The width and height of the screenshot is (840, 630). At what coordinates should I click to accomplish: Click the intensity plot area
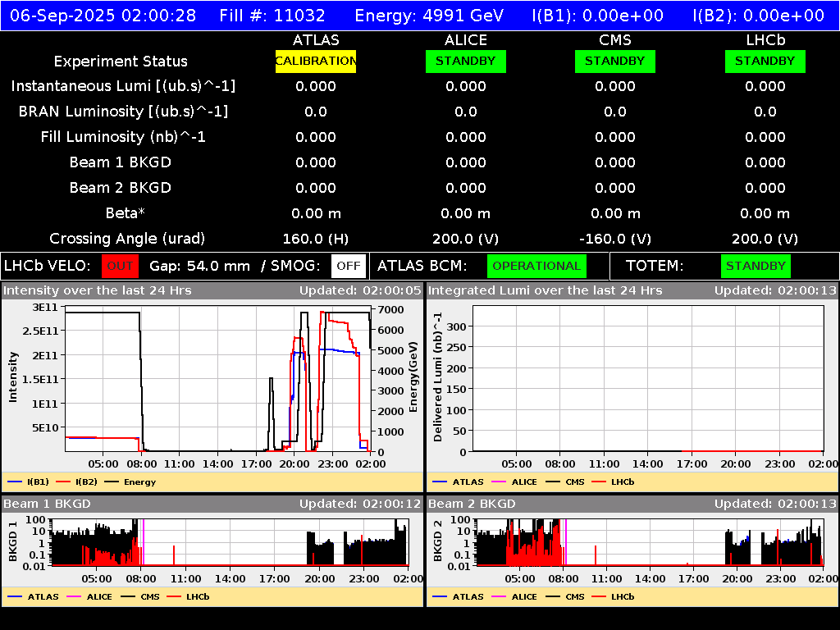click(x=218, y=379)
